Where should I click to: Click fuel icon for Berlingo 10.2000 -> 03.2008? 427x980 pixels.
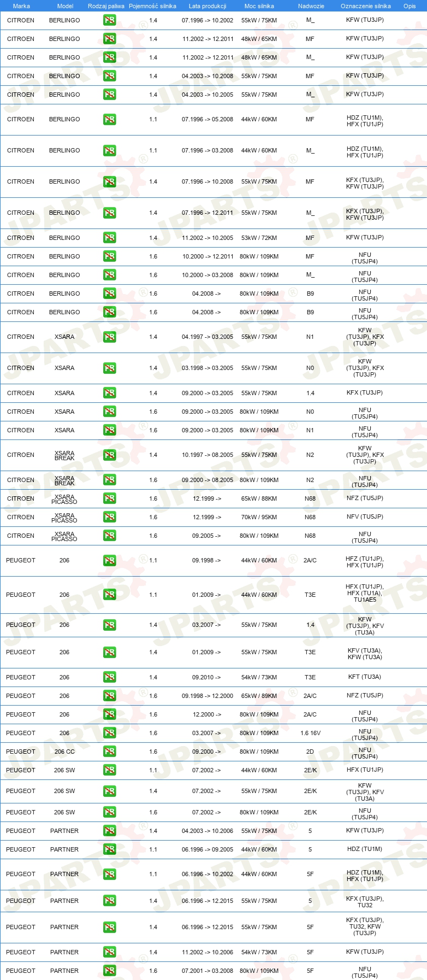coord(110,275)
